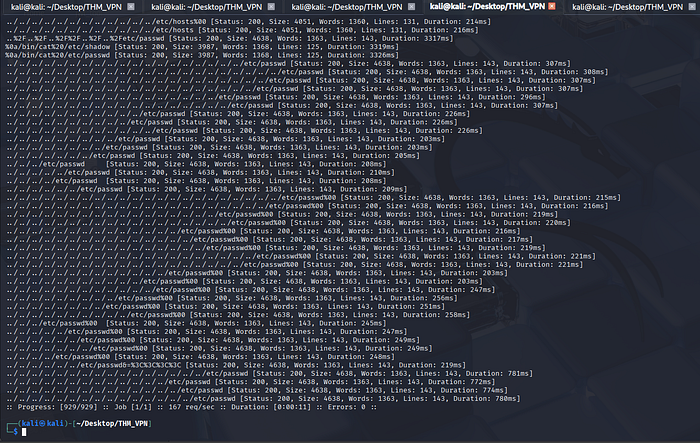Click the '167 req/sec' status text
The width and height of the screenshot is (700, 443).
pos(191,407)
